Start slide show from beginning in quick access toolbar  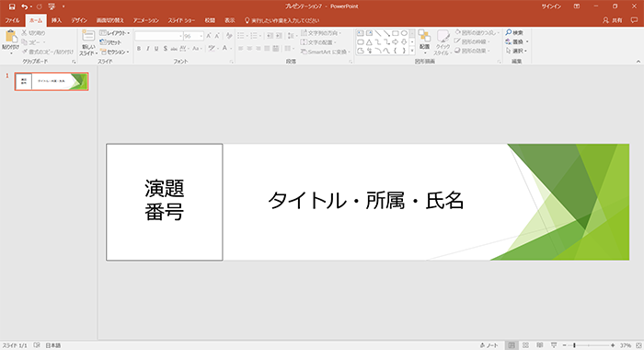(52, 6)
